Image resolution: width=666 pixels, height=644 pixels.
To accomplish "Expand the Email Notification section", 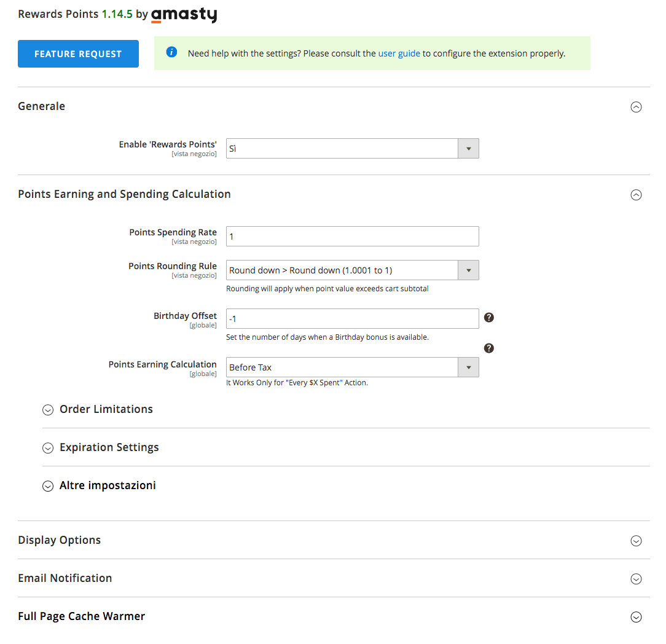I will click(636, 579).
